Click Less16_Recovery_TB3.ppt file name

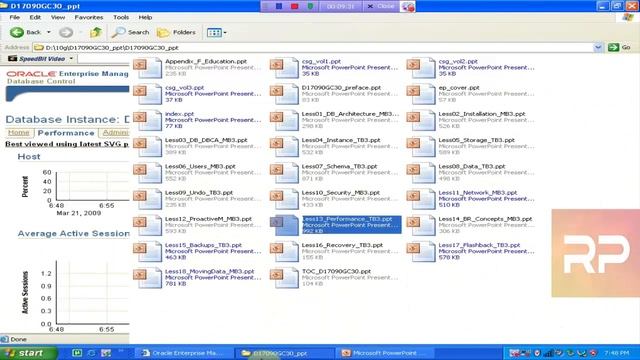[x=342, y=245]
